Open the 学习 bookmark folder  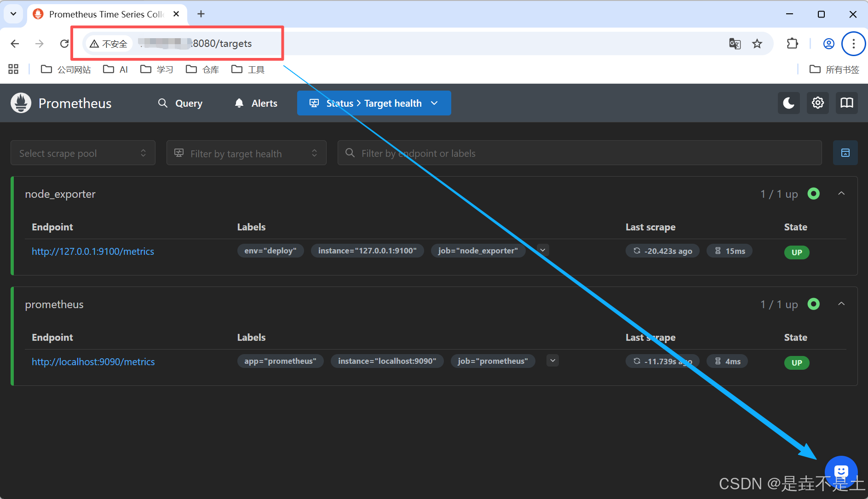(x=157, y=69)
